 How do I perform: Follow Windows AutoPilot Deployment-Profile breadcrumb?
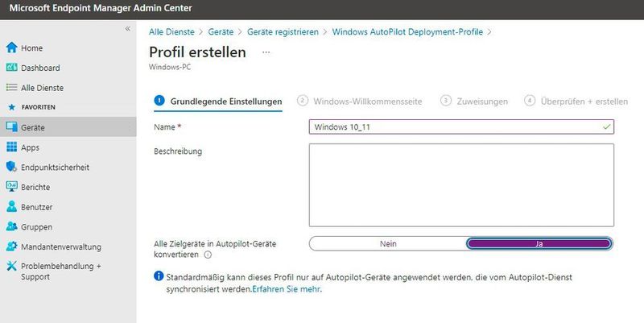pyautogui.click(x=407, y=31)
